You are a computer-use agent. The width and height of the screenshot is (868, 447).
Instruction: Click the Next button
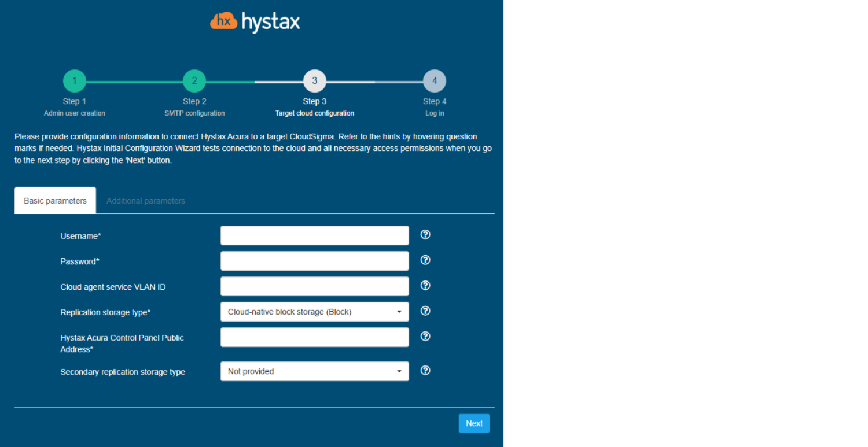(475, 423)
